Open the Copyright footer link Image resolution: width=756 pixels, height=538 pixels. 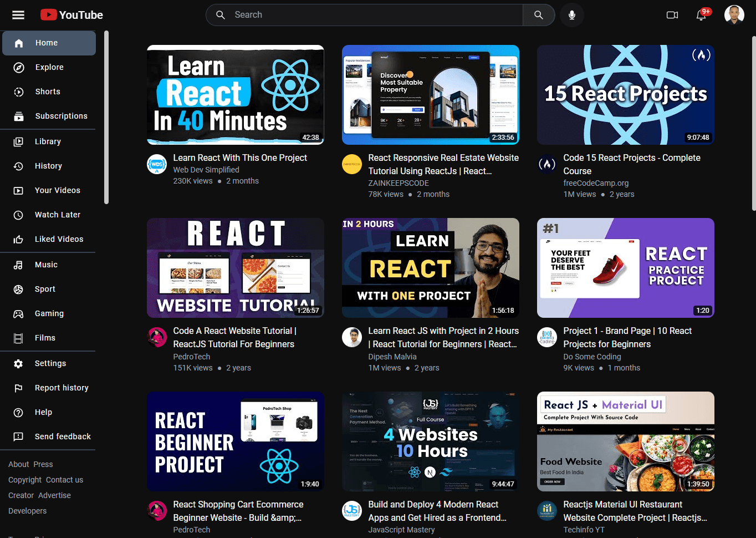click(25, 480)
